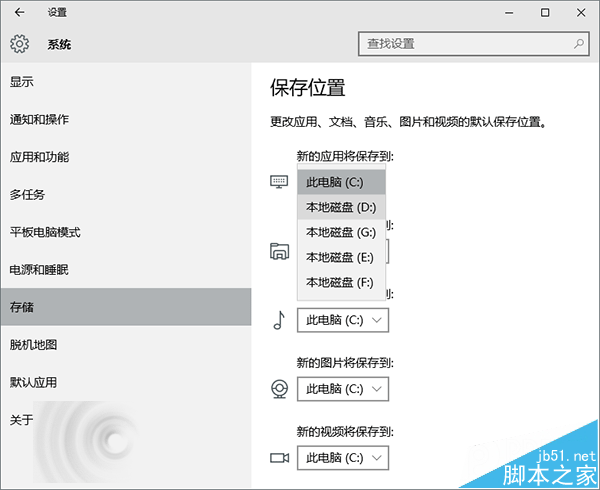Choose 本地磁盘 (G:) from the list
This screenshot has width=600, height=490.
pyautogui.click(x=341, y=232)
